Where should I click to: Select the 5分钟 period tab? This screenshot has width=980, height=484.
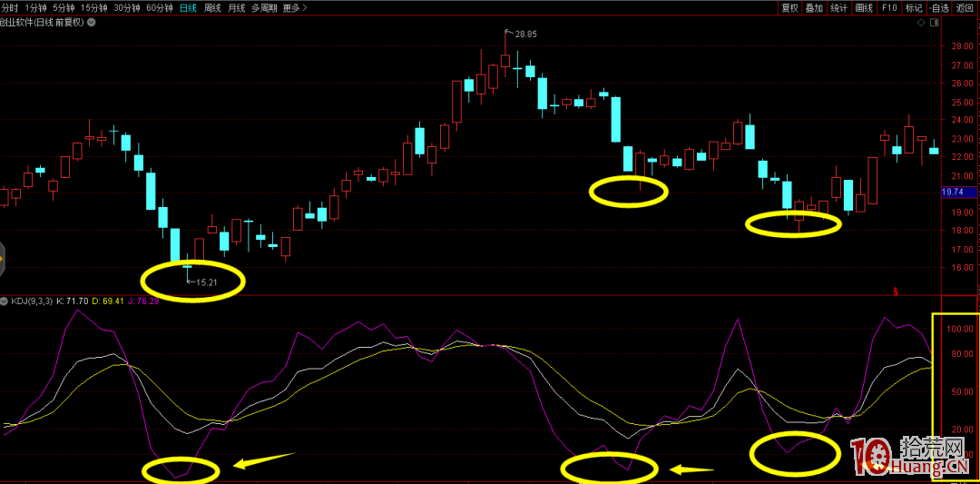pos(63,7)
